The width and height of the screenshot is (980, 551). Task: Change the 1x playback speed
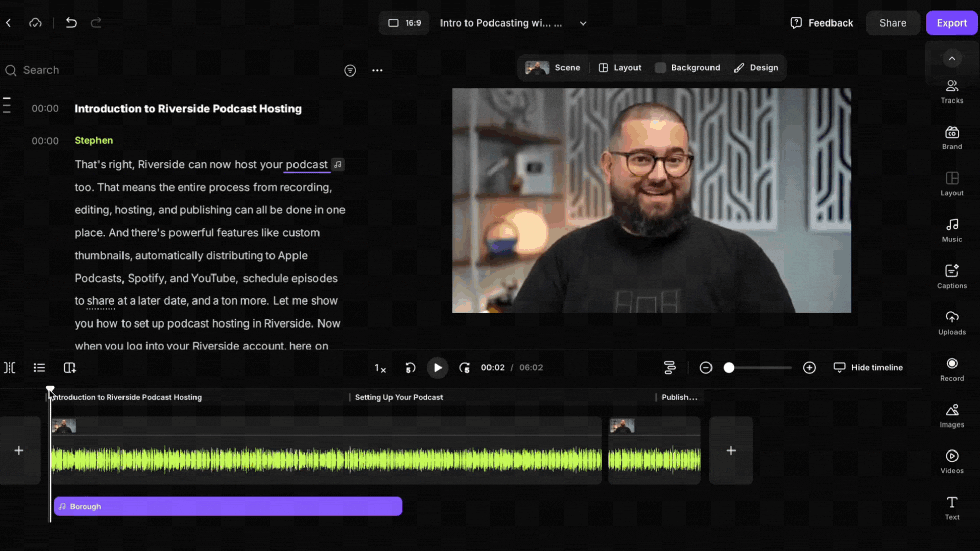point(380,368)
